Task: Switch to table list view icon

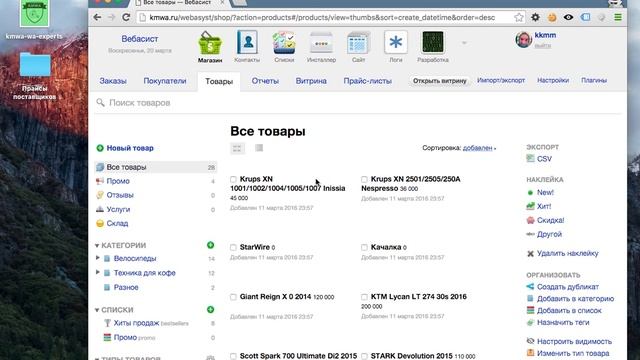Action: (x=259, y=148)
